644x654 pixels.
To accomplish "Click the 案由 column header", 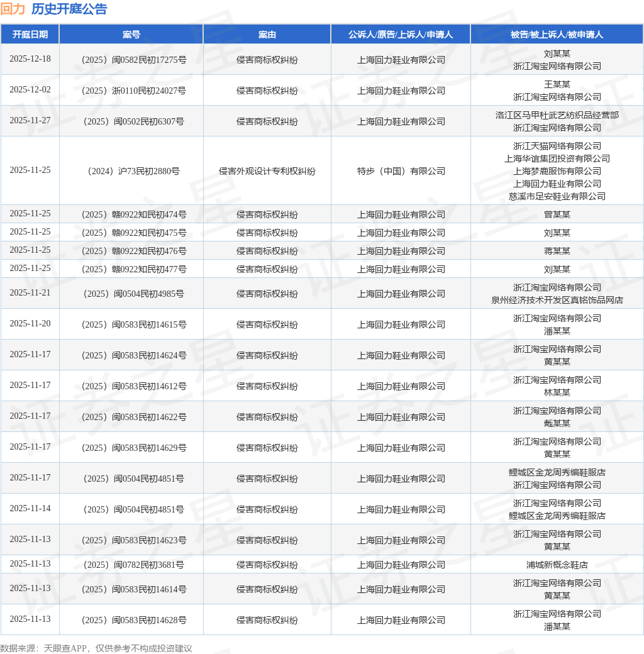I will 267,34.
